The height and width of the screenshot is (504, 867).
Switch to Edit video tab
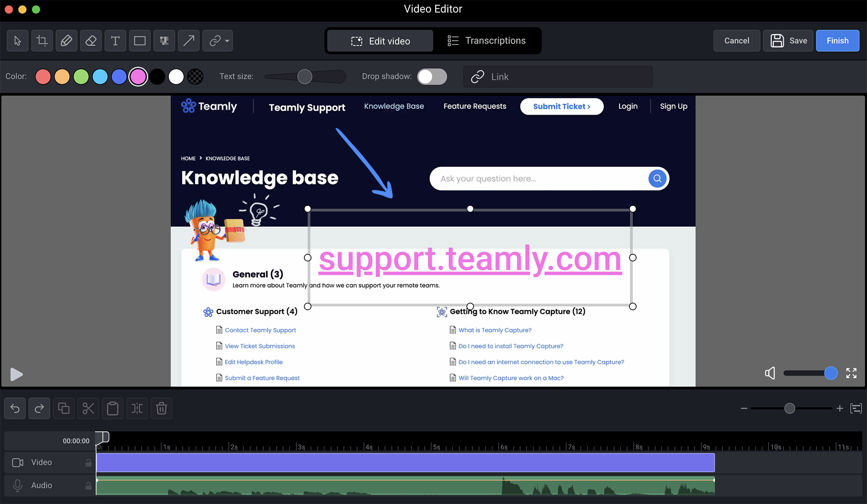[380, 41]
